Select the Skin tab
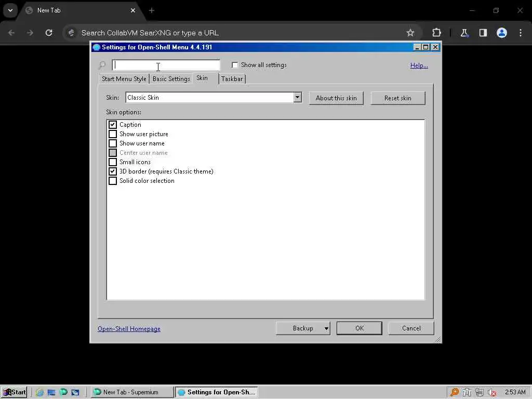Screen dimensions: 532x399 (x=202, y=78)
